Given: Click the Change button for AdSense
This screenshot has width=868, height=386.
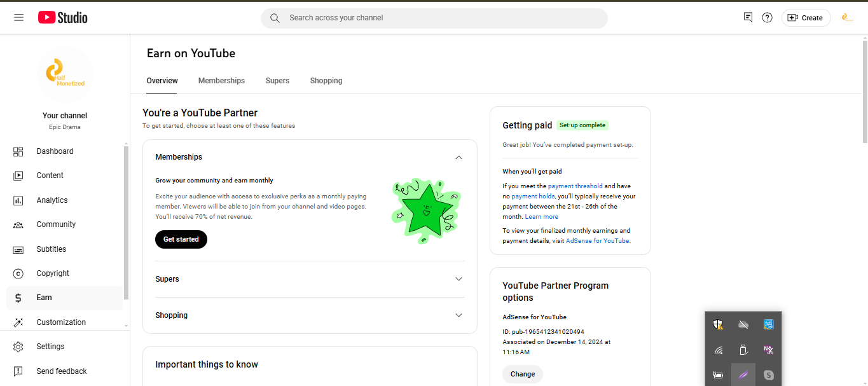Looking at the screenshot, I should tap(522, 374).
